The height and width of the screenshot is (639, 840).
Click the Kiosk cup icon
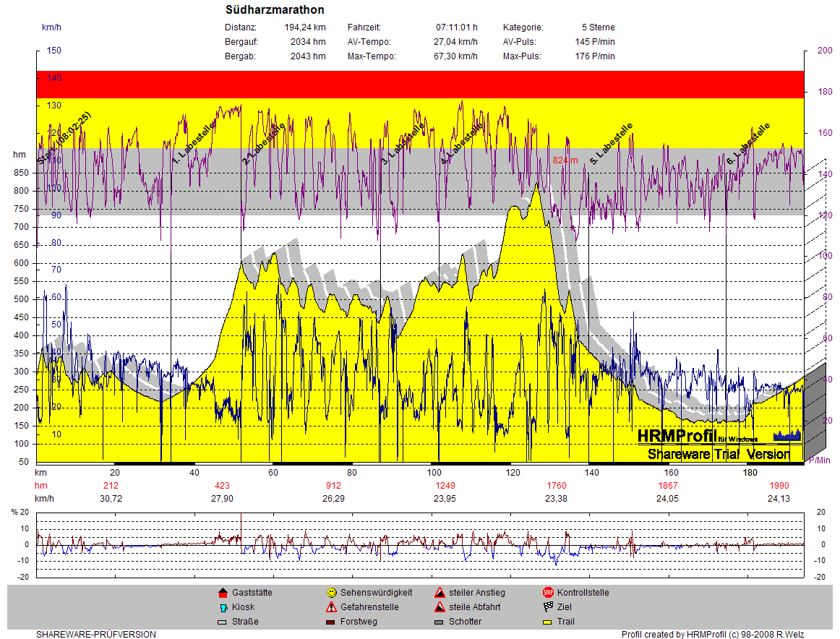click(223, 607)
